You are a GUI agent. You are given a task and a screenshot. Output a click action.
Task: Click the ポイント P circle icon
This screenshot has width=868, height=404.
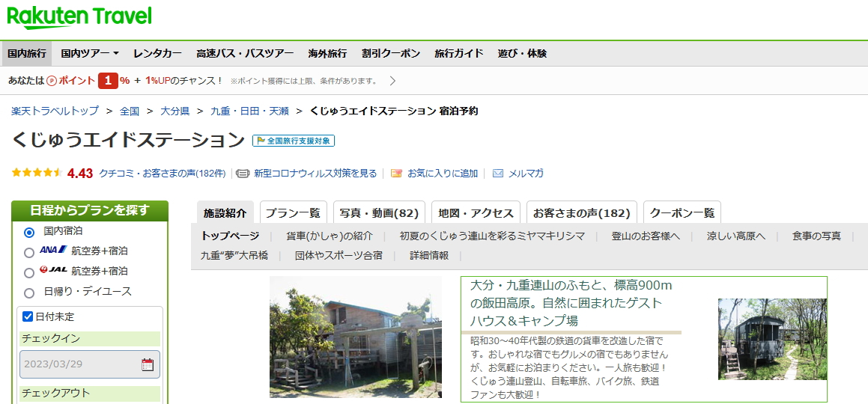(52, 81)
